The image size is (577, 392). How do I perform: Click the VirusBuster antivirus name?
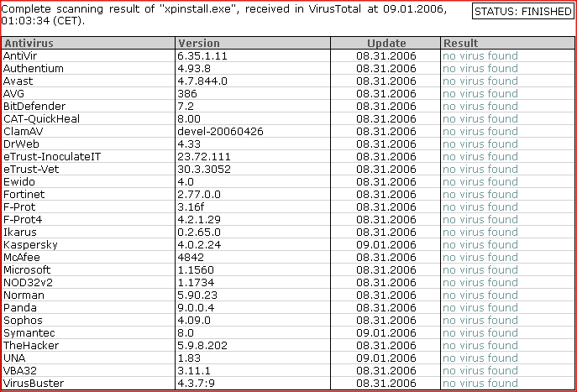pyautogui.click(x=34, y=383)
